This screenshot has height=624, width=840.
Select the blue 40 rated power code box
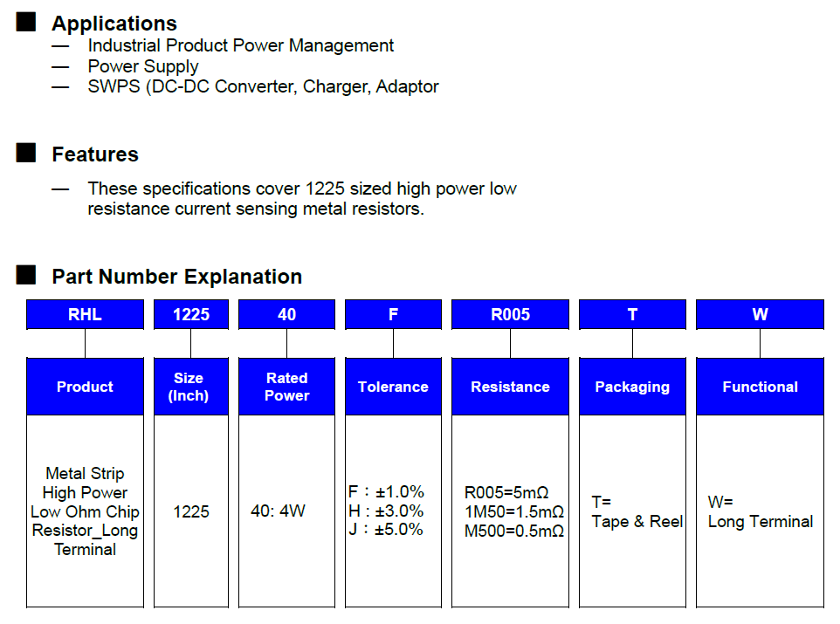(x=286, y=315)
